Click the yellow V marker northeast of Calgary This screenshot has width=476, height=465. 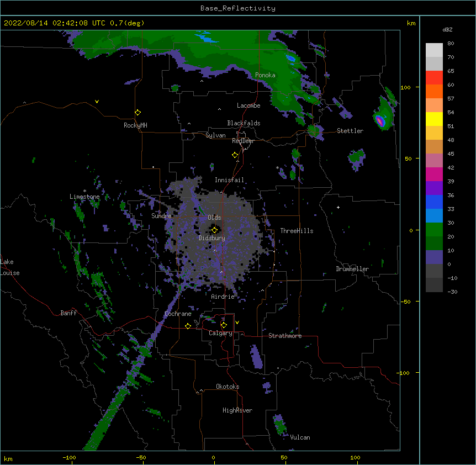pos(237,323)
